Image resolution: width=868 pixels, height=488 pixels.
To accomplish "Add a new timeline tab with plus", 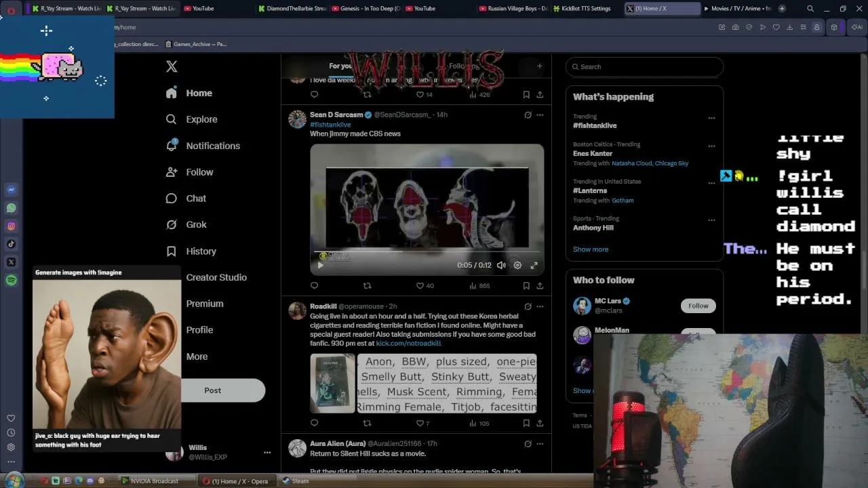I will point(540,66).
